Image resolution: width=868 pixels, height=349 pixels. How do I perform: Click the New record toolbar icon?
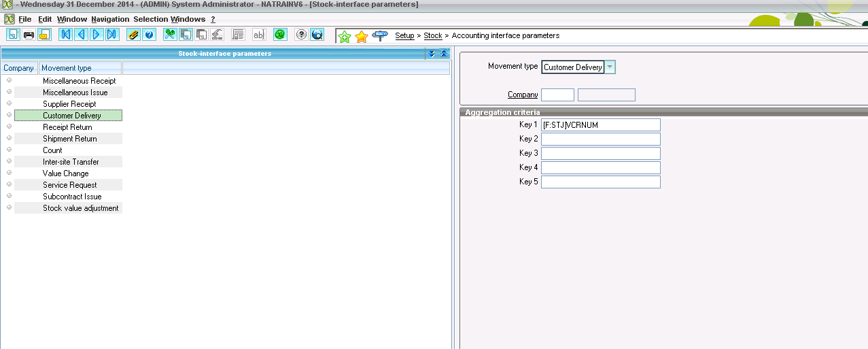click(13, 34)
